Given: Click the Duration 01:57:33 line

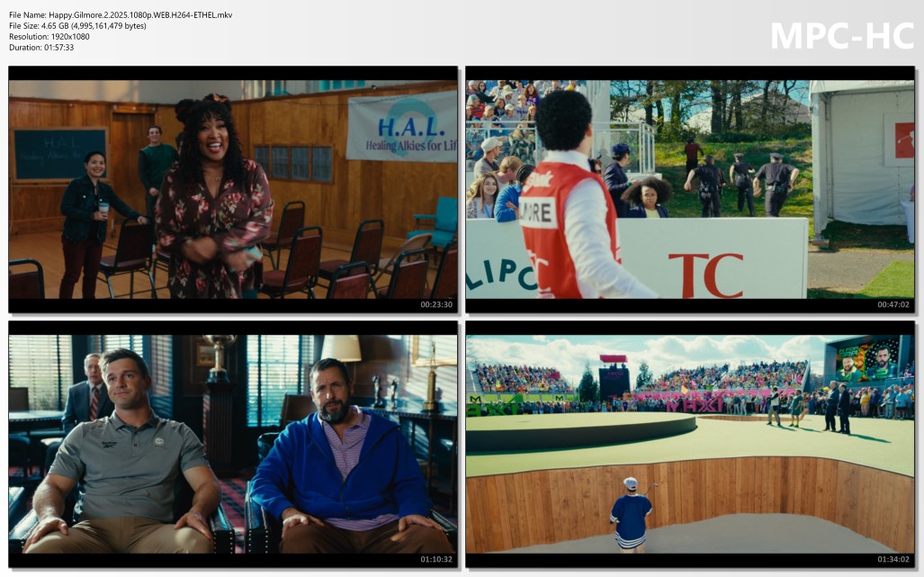Looking at the screenshot, I should tap(42, 47).
